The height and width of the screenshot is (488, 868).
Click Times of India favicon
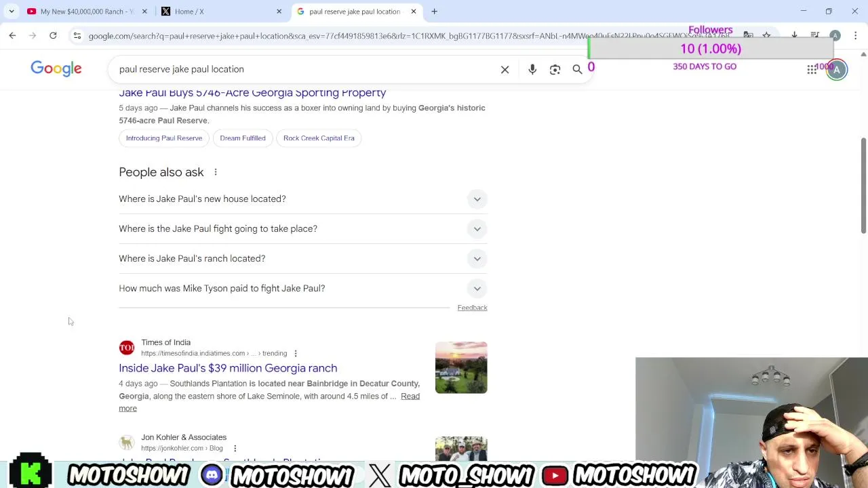click(x=127, y=348)
